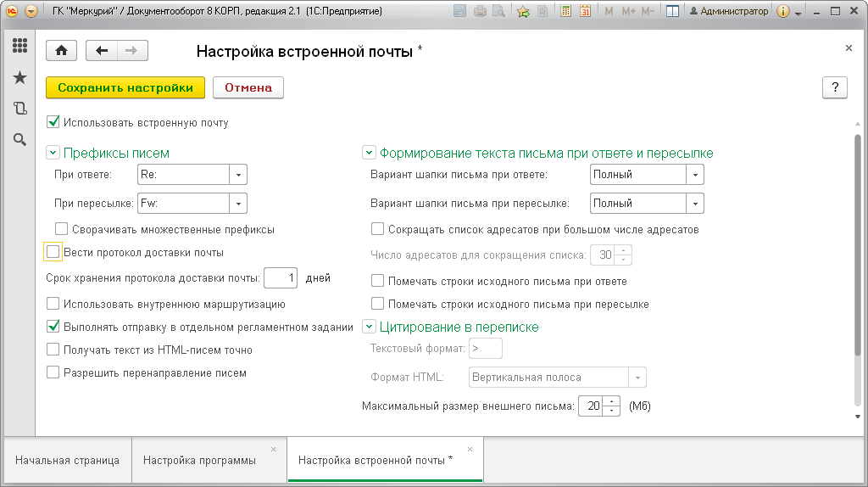Collapse Формирование текста письма group
This screenshot has height=487, width=868.
tap(369, 153)
